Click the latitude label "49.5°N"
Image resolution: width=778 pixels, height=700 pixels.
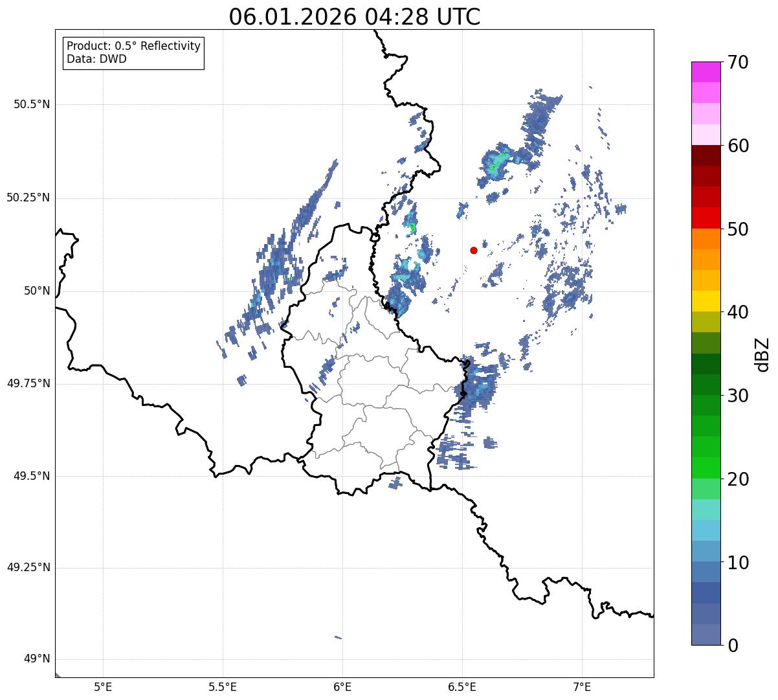(x=32, y=476)
